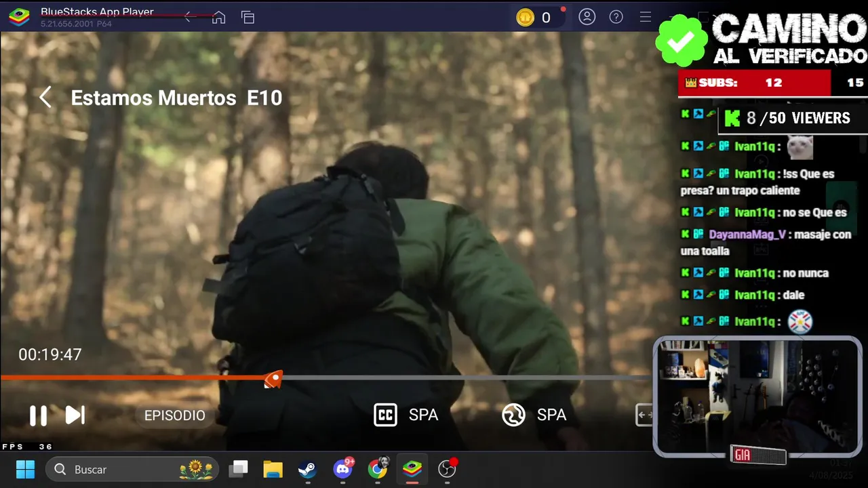Click the chat message 'no nunca'
This screenshot has width=868, height=488.
click(806, 273)
